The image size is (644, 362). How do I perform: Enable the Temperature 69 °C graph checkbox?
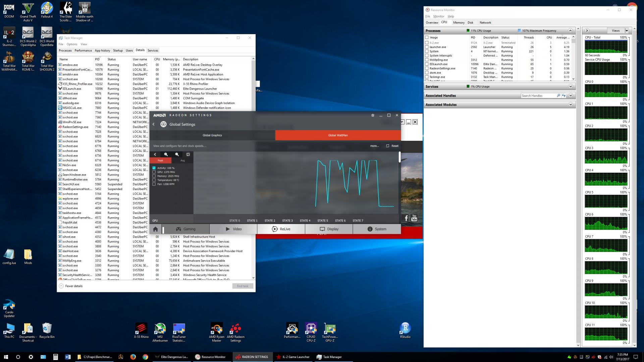[154, 180]
